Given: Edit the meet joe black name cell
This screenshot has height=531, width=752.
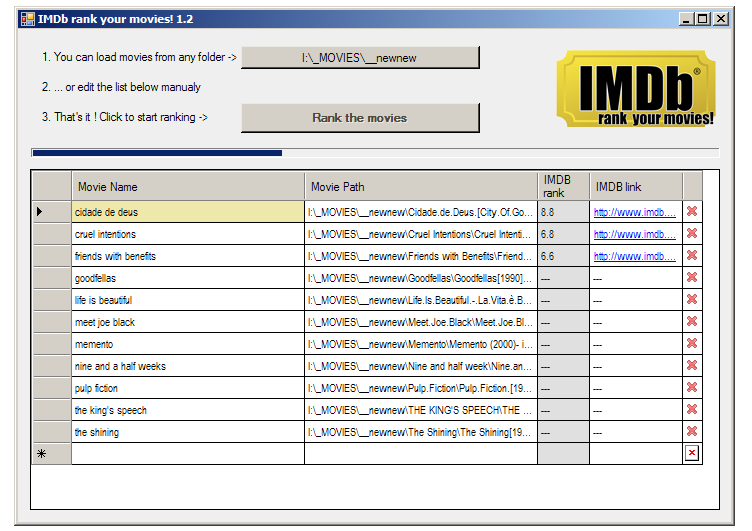Looking at the screenshot, I should [188, 322].
